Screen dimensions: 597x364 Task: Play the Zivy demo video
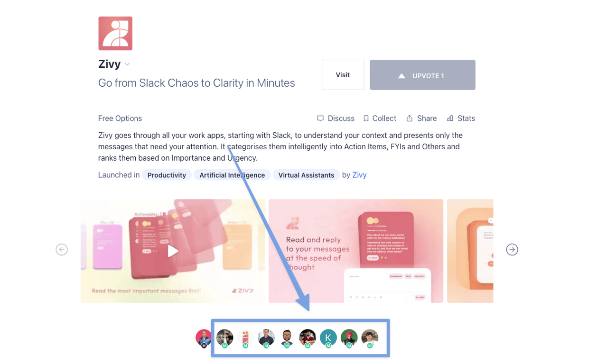coord(173,251)
